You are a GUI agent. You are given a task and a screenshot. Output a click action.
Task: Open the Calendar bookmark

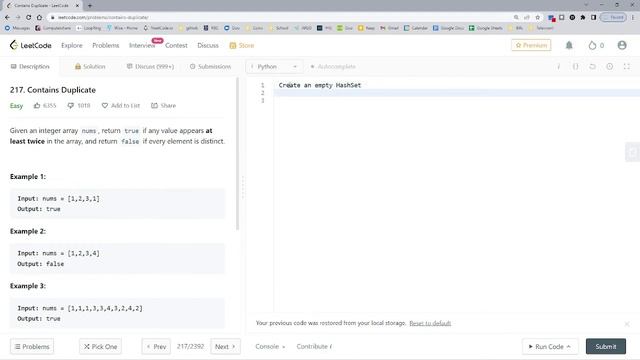click(x=416, y=28)
